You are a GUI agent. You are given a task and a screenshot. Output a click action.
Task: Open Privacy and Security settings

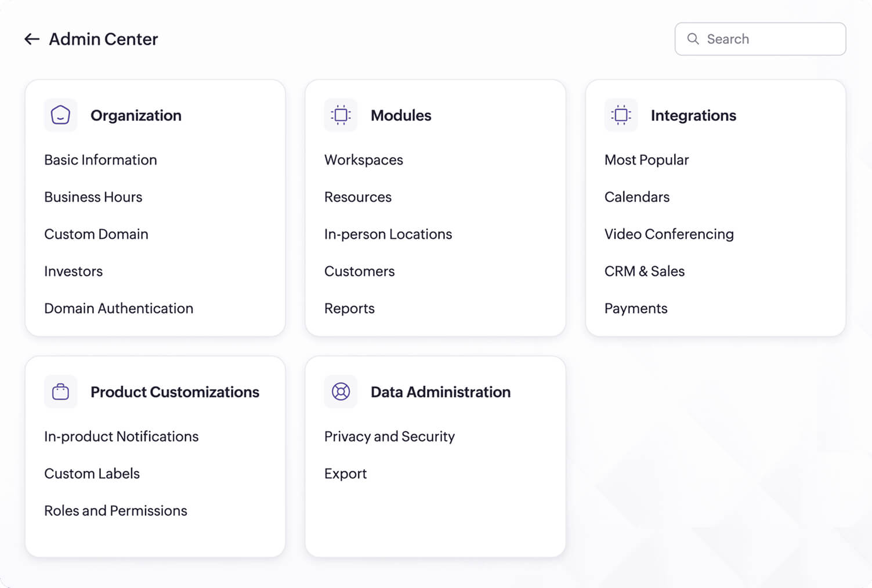389,436
